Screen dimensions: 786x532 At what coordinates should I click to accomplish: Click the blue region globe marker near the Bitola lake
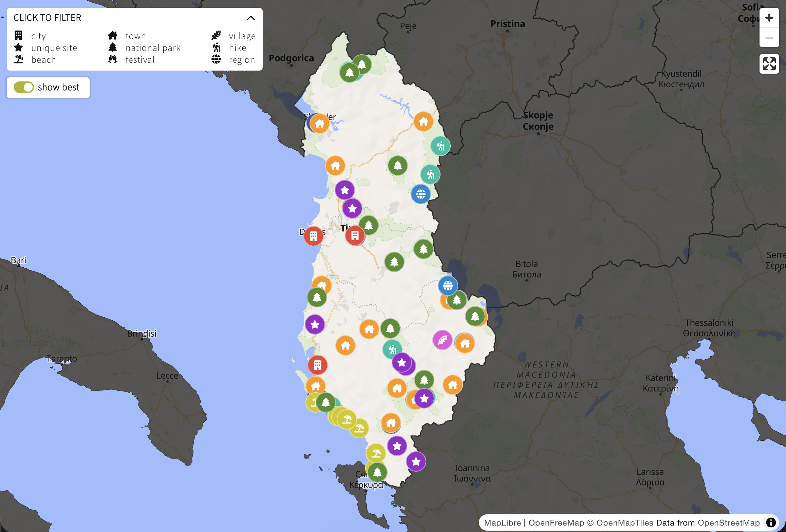pos(448,286)
